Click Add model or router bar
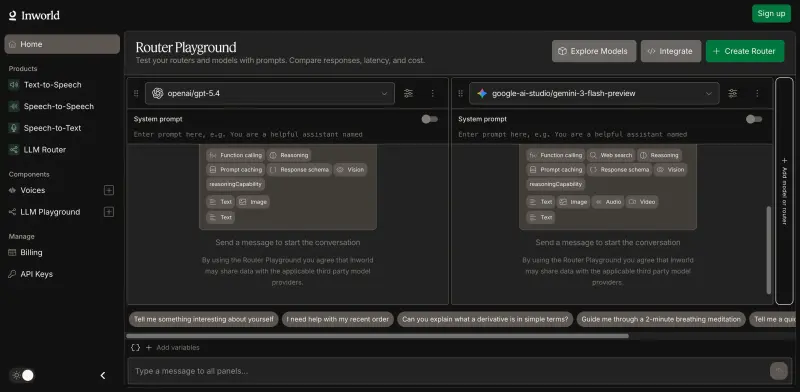The width and height of the screenshot is (800, 392). (784, 191)
